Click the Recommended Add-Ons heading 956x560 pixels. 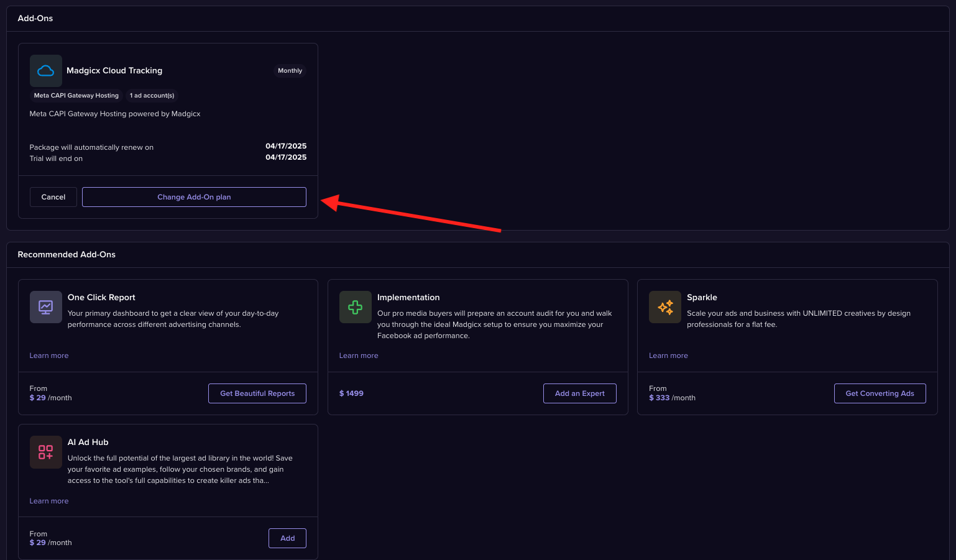67,255
